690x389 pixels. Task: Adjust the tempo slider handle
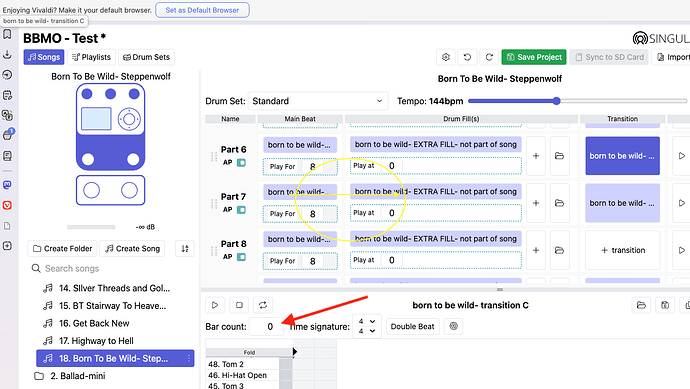[556, 101]
